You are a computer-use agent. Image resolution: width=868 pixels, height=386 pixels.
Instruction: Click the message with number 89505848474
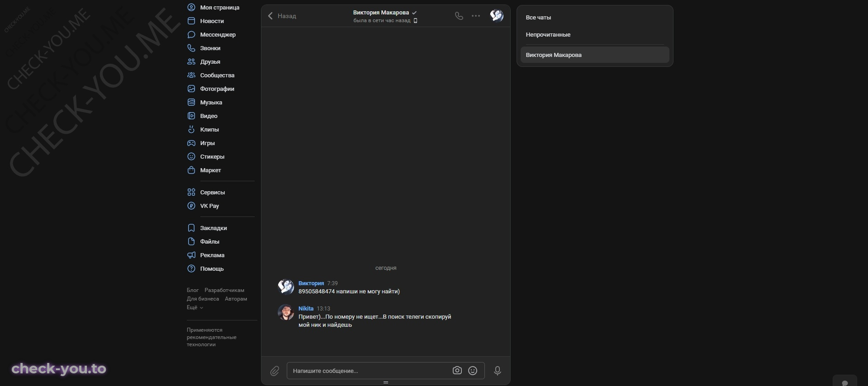349,292
